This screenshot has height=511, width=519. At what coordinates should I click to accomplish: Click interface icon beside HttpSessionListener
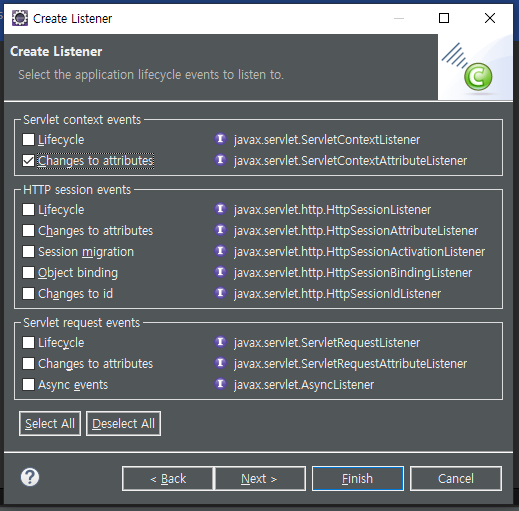pyautogui.click(x=220, y=209)
